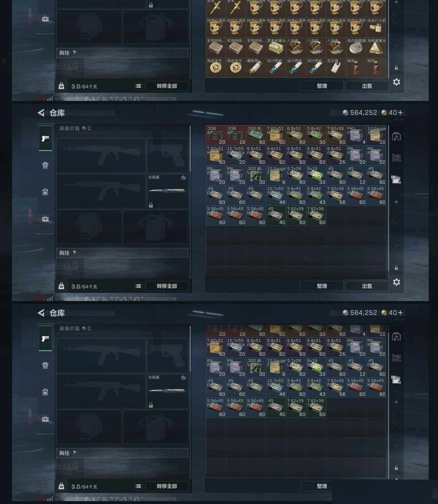The height and width of the screenshot is (504, 438).
Task: Click 整理 below the collectibles grid
Action: click(322, 86)
